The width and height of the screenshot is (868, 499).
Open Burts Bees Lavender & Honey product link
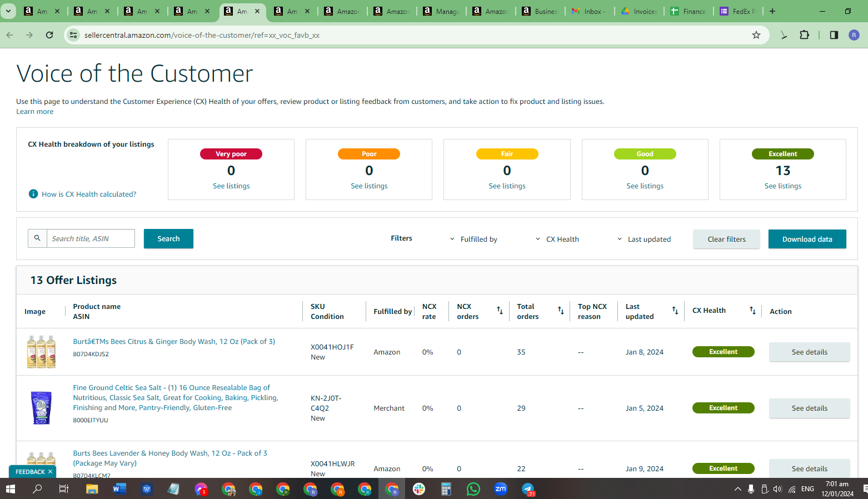(x=170, y=458)
